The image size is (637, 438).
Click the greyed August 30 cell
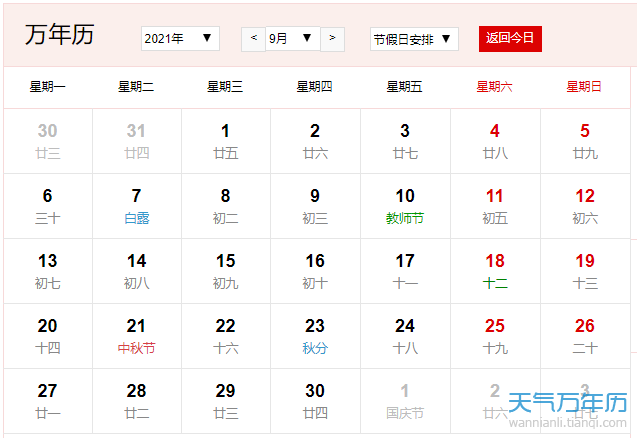(x=48, y=141)
